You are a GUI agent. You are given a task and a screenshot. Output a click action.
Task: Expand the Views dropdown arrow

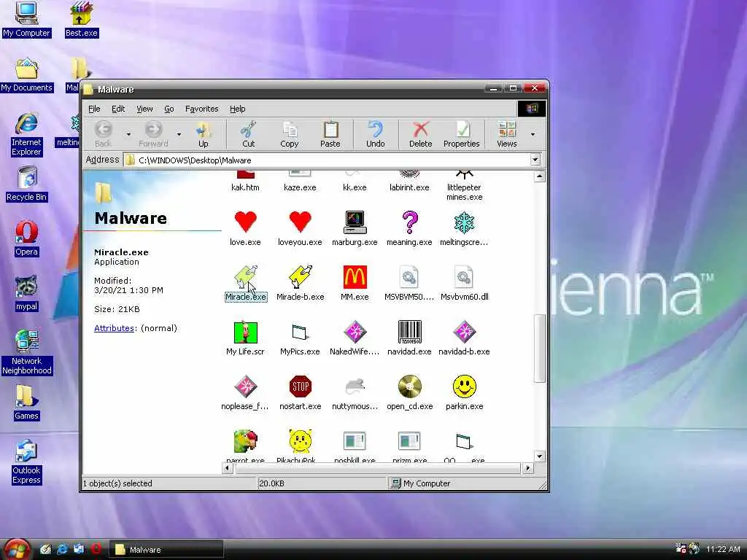coord(533,135)
